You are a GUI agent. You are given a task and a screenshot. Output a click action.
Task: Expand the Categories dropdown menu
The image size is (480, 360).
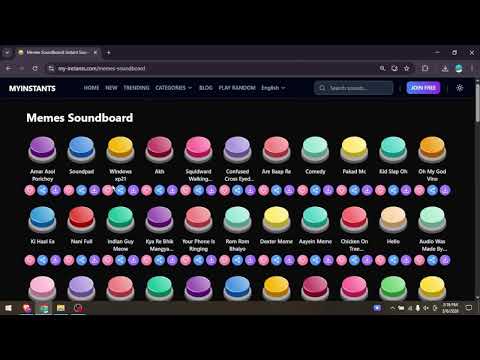pyautogui.click(x=174, y=88)
